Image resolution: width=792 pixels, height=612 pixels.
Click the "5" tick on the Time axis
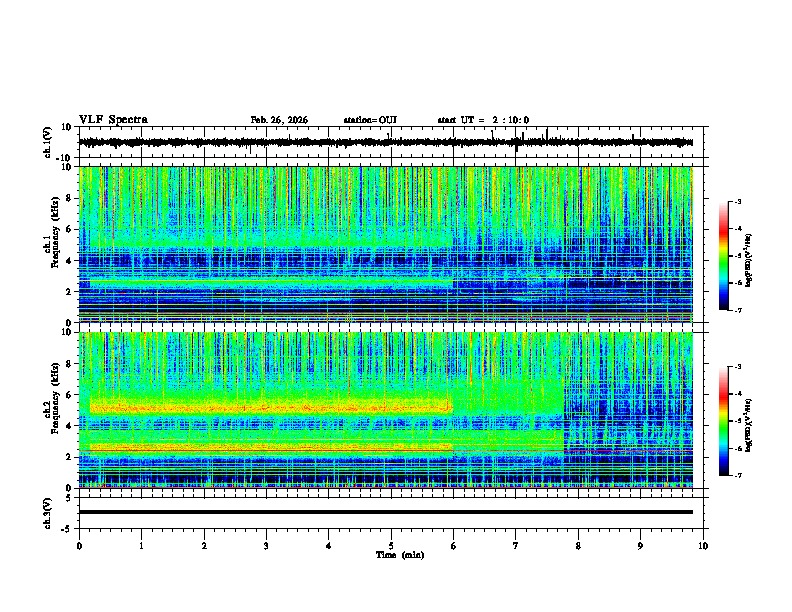coord(391,546)
